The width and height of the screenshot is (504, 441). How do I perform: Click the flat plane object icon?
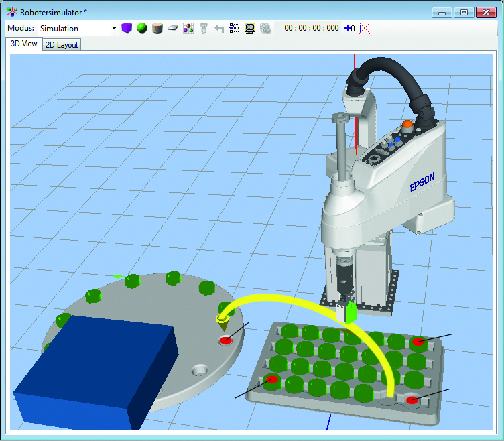(x=173, y=28)
